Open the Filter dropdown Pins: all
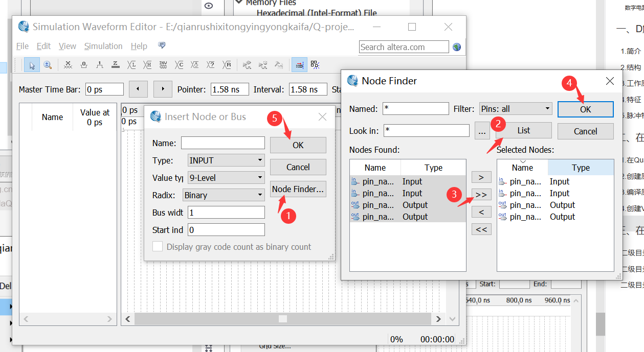The width and height of the screenshot is (644, 352). pyautogui.click(x=516, y=109)
